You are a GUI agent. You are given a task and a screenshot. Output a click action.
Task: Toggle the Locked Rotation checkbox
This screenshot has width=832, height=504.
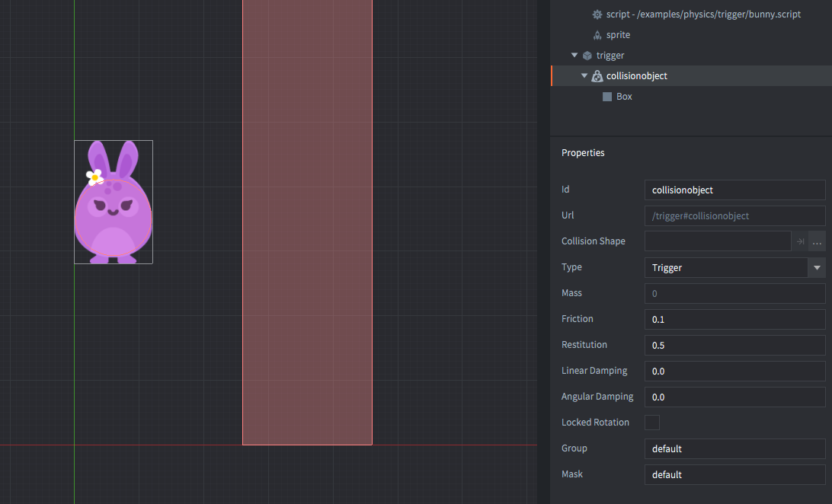point(652,423)
